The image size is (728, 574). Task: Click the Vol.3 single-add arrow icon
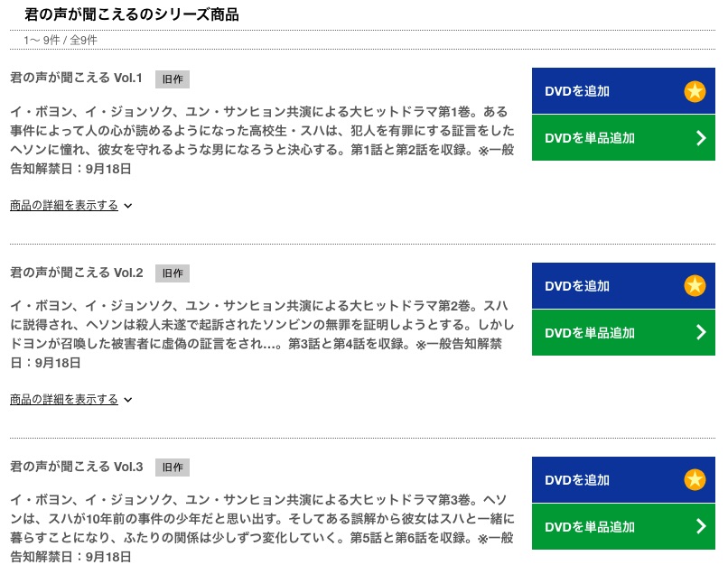701,526
